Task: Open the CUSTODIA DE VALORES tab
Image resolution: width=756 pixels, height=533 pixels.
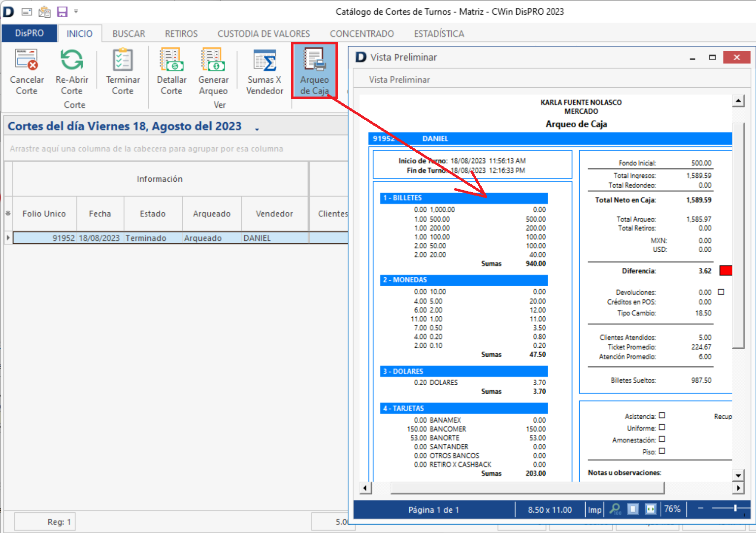Action: point(263,33)
